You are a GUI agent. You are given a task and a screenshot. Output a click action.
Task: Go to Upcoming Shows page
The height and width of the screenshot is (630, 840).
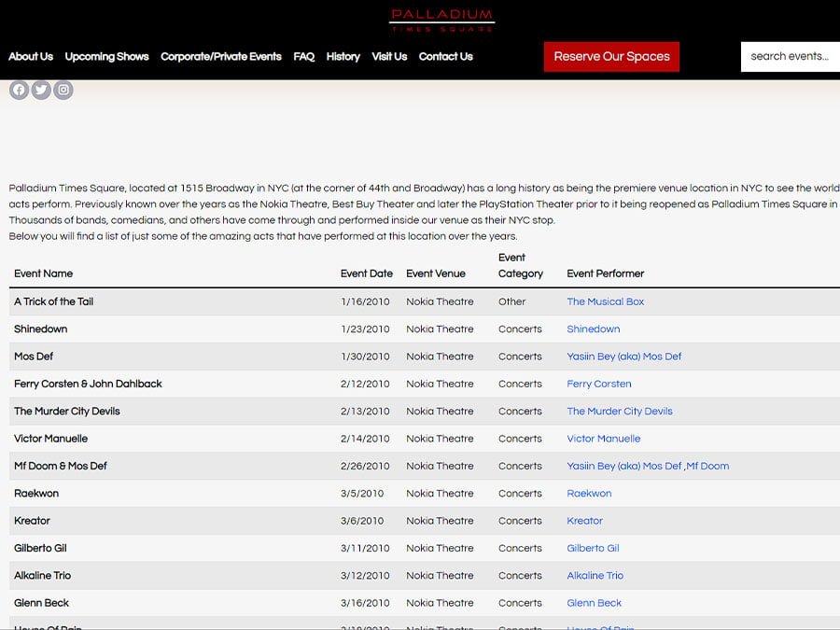click(x=106, y=56)
